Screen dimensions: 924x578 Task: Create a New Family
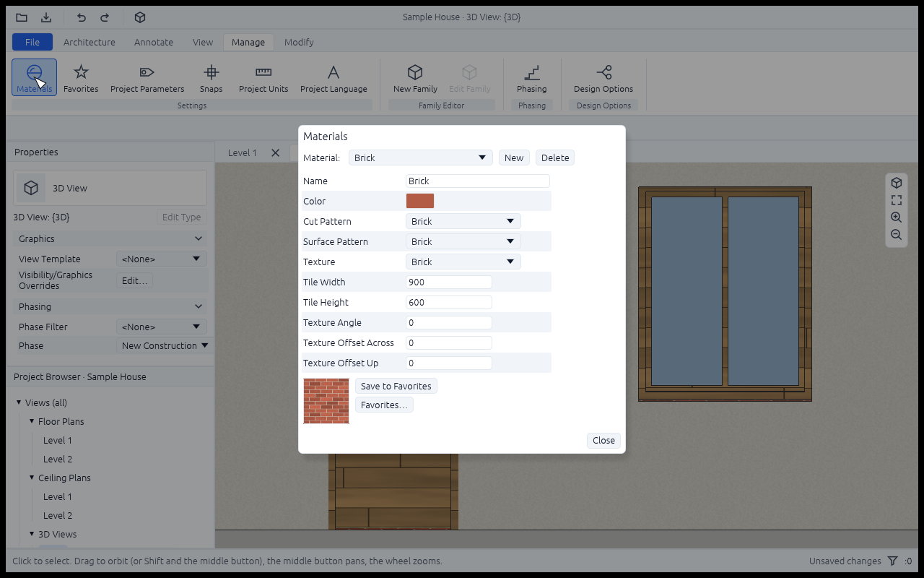tap(415, 77)
